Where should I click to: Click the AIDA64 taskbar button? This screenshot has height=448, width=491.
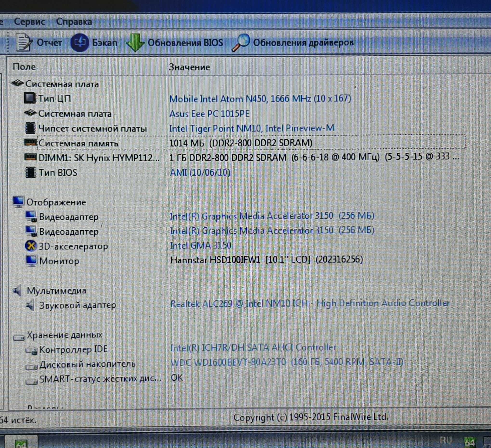click(x=21, y=441)
